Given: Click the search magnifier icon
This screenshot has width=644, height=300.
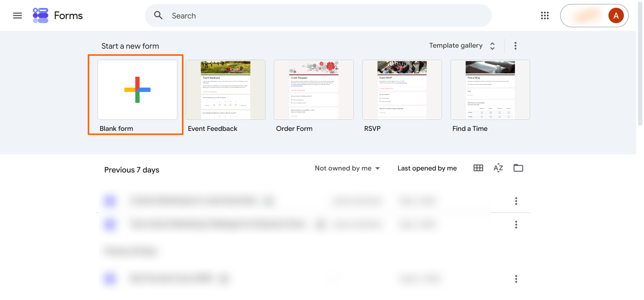Looking at the screenshot, I should point(158,15).
